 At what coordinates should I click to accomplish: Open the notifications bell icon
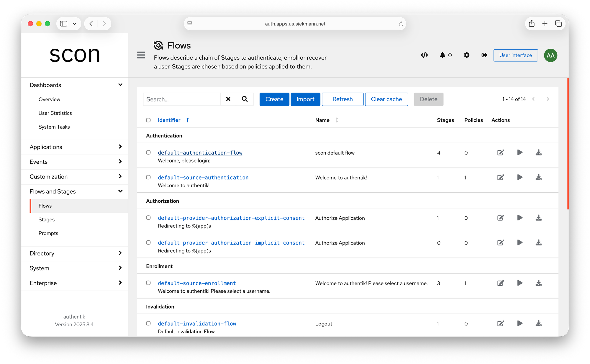point(442,55)
